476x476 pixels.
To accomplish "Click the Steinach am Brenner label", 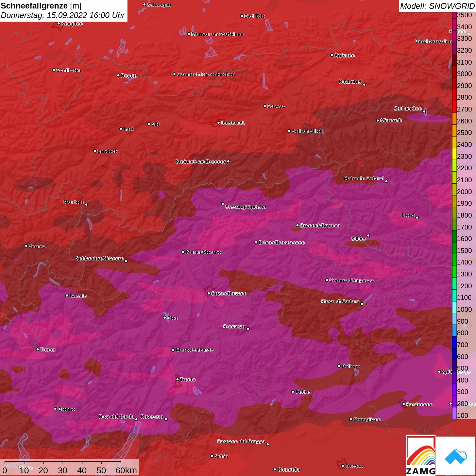I will tap(200, 161).
